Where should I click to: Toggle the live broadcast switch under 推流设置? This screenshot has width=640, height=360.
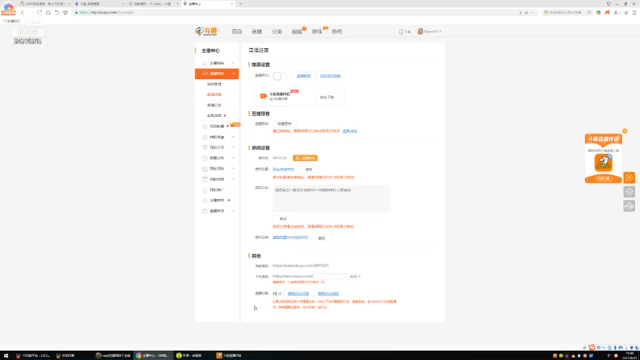(x=279, y=76)
